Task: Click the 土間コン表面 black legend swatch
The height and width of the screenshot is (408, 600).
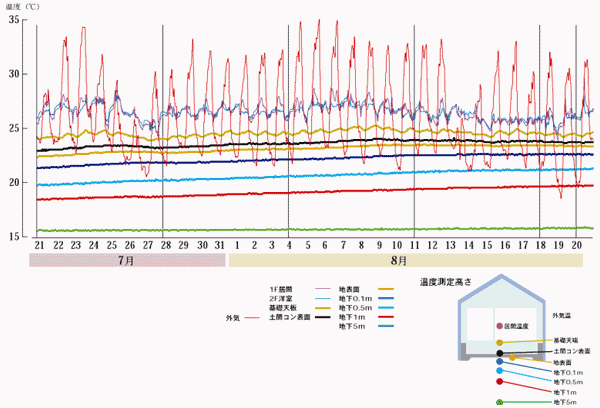Action: coord(322,317)
